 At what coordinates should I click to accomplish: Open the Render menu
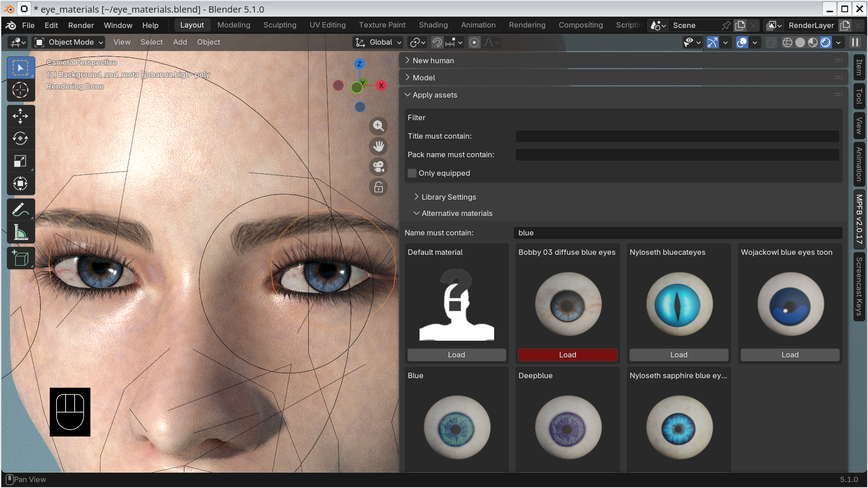coord(81,25)
